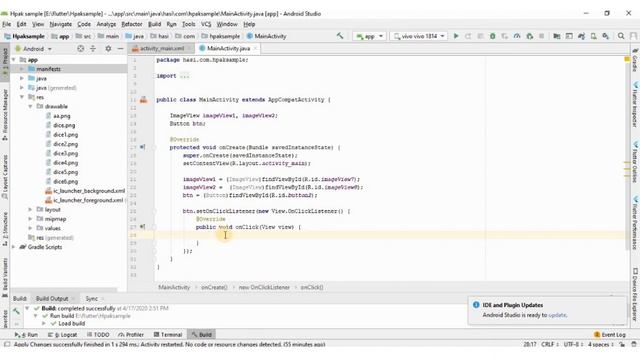The image size is (640, 360).
Task: Open the Terminal tool window button
Action: pos(168,335)
